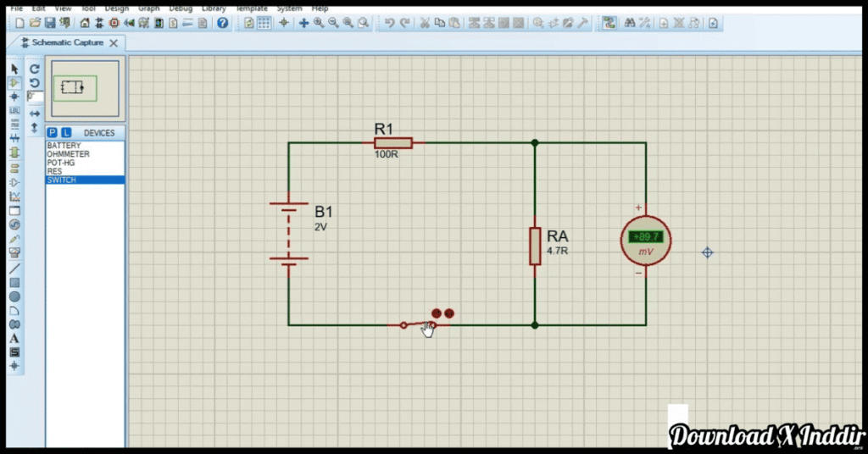Toggle Component Mode in the left toolbar

pyautogui.click(x=14, y=82)
